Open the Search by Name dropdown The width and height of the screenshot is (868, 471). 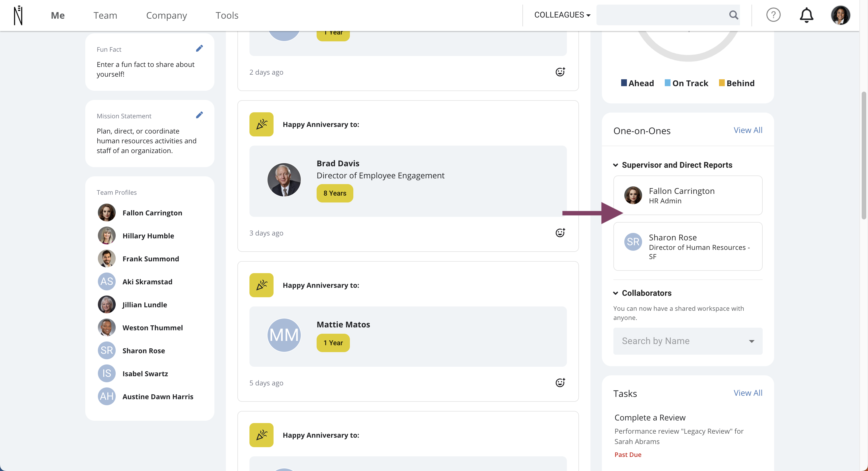[687, 341]
